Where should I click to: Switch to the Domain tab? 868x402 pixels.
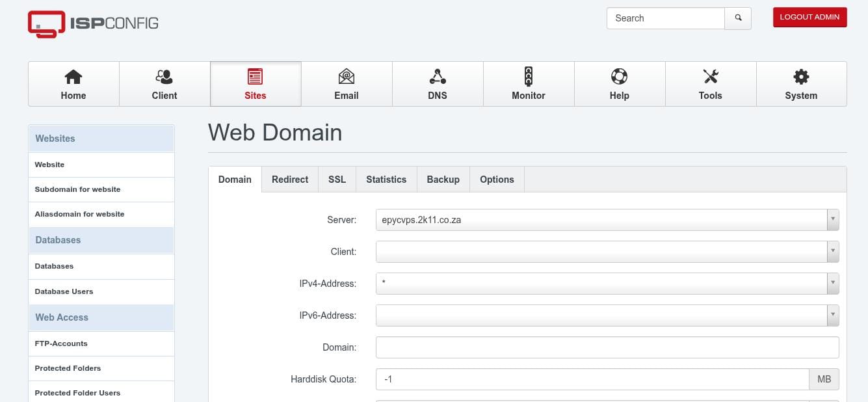(235, 180)
